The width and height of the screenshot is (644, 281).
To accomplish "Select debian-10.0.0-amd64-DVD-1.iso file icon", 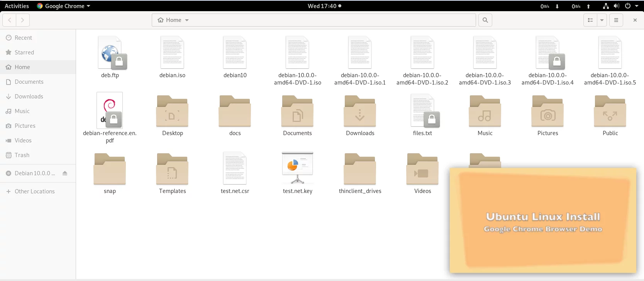I will pyautogui.click(x=297, y=52).
